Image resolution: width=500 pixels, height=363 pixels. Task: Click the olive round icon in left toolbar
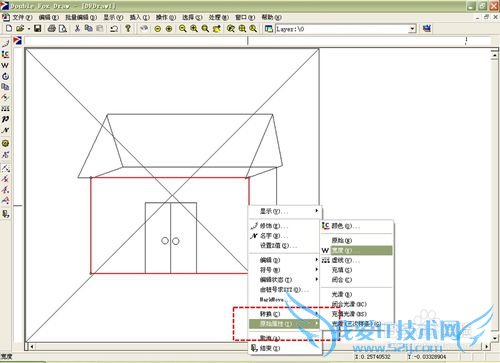pos(5,143)
